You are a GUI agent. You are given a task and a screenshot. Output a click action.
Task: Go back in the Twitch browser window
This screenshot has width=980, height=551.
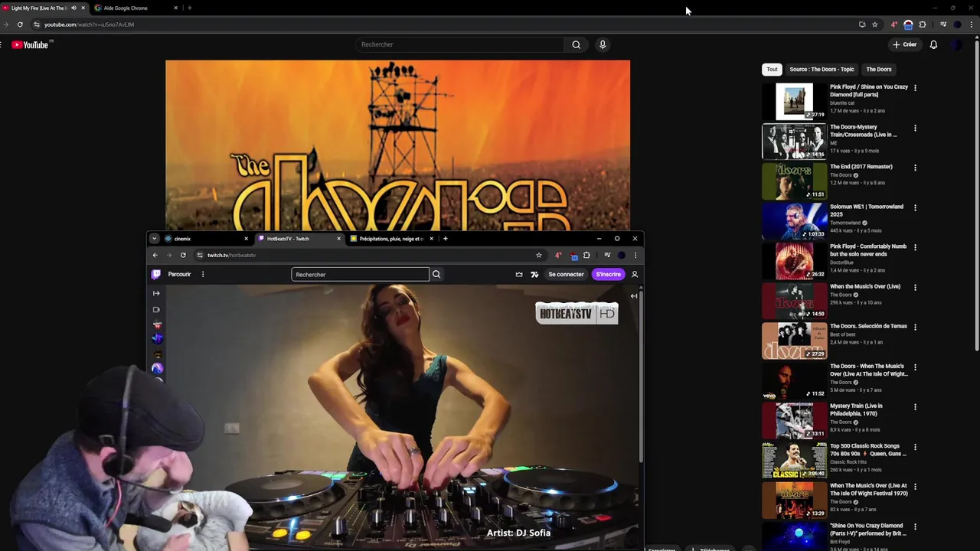[155, 255]
